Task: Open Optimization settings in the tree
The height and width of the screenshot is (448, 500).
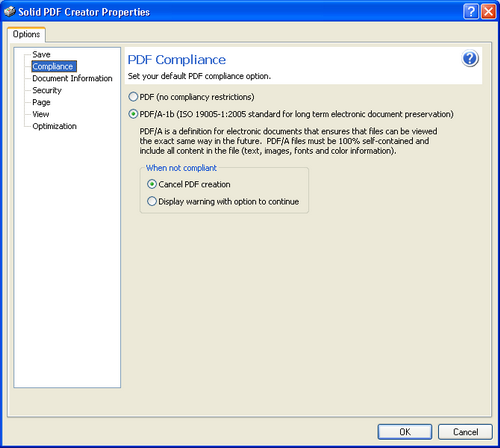Action: click(x=55, y=126)
